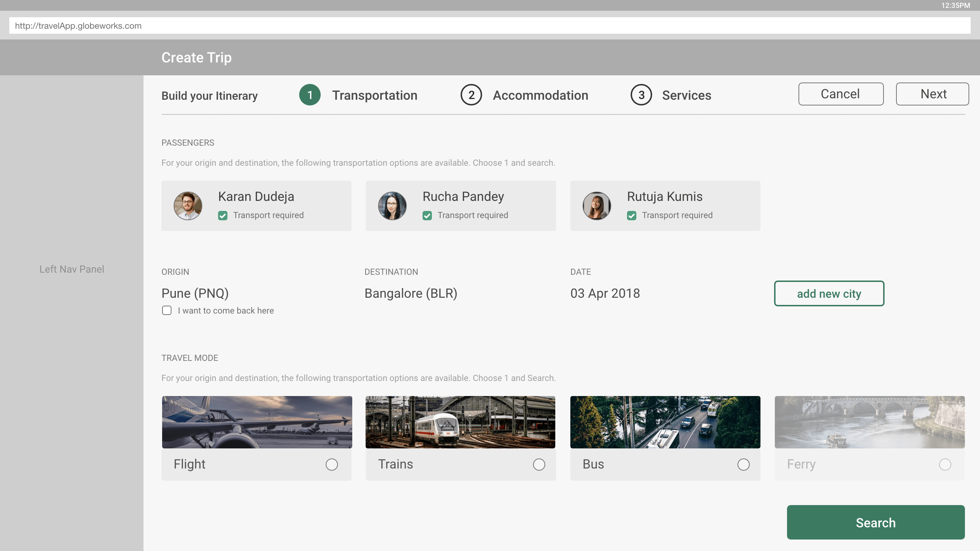Open Rucha Pandey's avatar photo
The width and height of the screenshot is (980, 551).
[x=392, y=206]
